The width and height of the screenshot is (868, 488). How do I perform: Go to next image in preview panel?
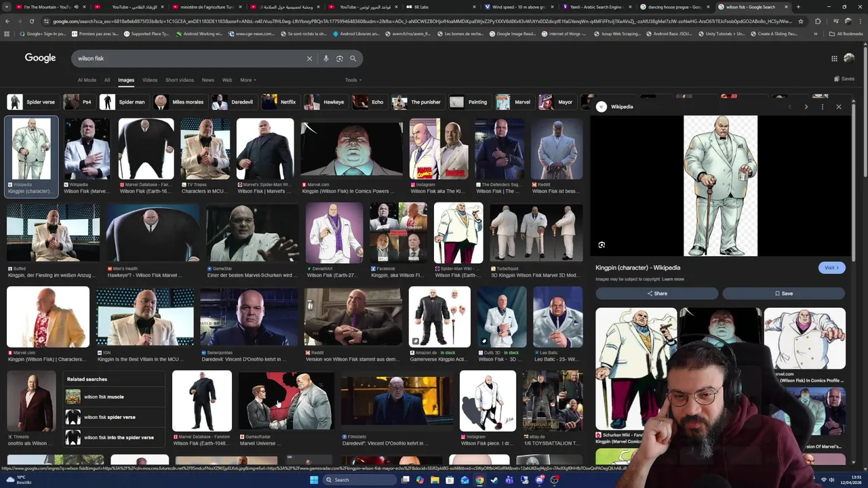pos(806,106)
